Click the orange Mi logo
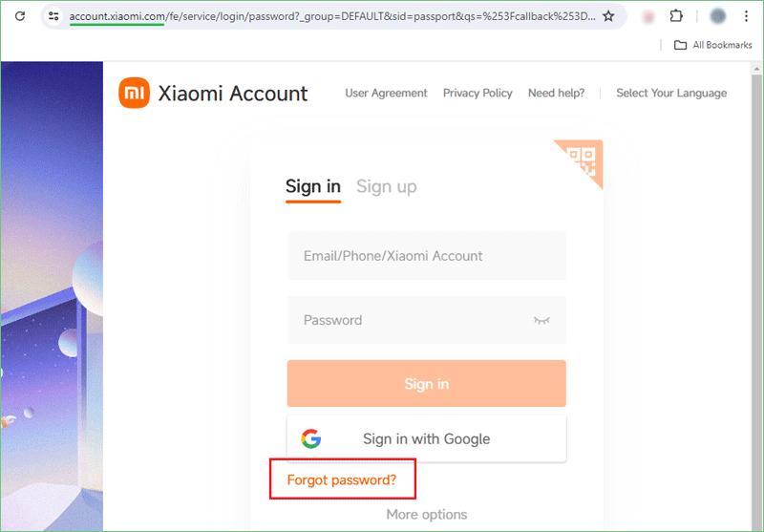 (134, 93)
